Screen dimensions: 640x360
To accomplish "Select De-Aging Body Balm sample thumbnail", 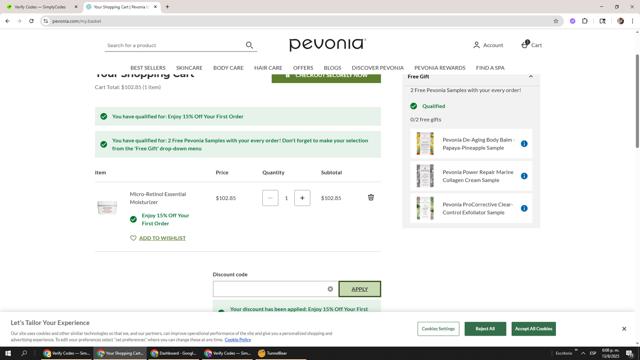I will coord(425,143).
